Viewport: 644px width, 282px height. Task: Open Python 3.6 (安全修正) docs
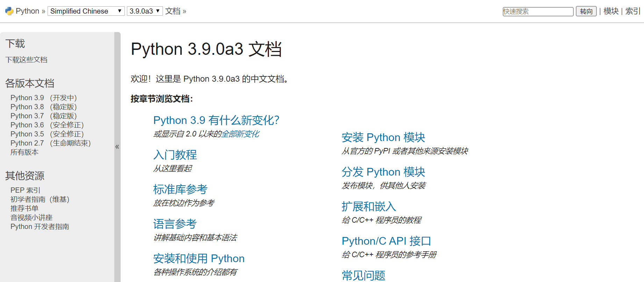tap(47, 125)
